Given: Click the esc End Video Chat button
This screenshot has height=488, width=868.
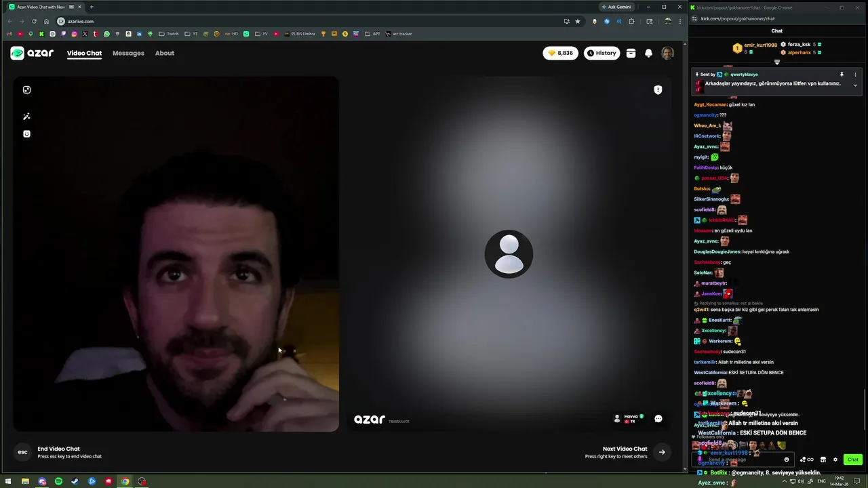Looking at the screenshot, I should click(22, 452).
